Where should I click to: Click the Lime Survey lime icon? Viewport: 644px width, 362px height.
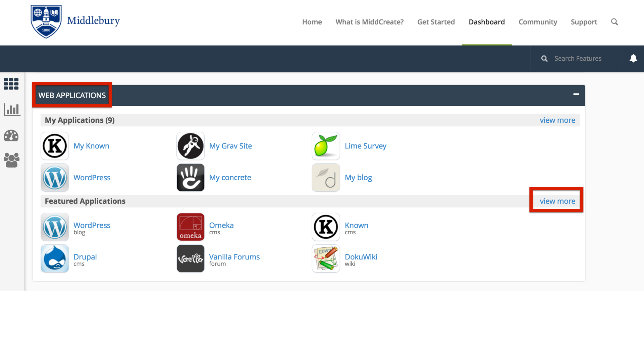(326, 146)
